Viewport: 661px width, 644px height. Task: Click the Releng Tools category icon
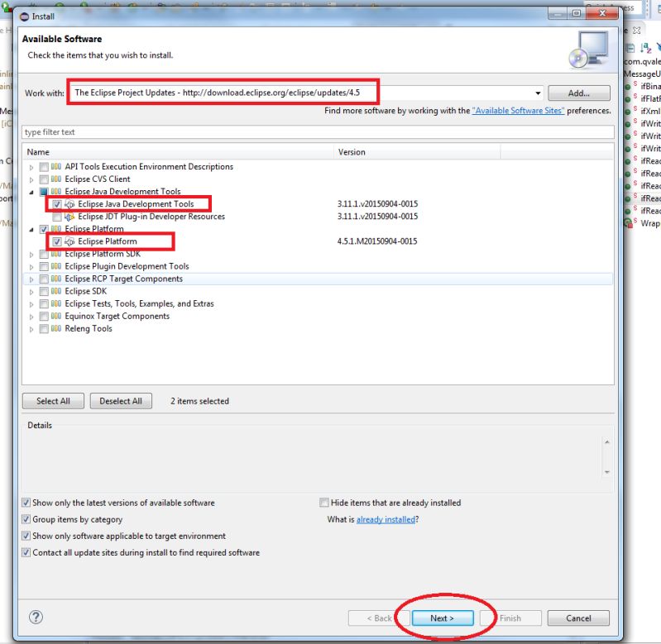[x=56, y=328]
